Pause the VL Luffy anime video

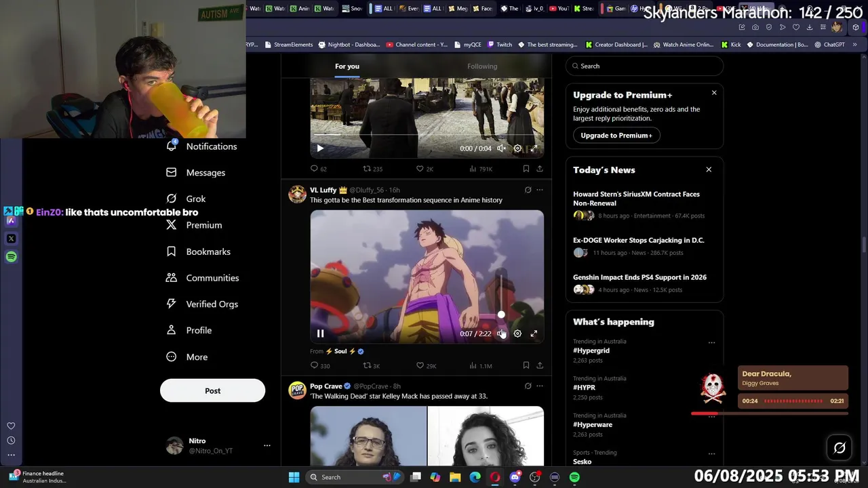(x=320, y=333)
